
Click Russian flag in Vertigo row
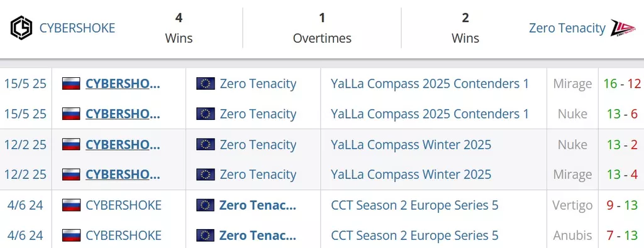click(71, 205)
